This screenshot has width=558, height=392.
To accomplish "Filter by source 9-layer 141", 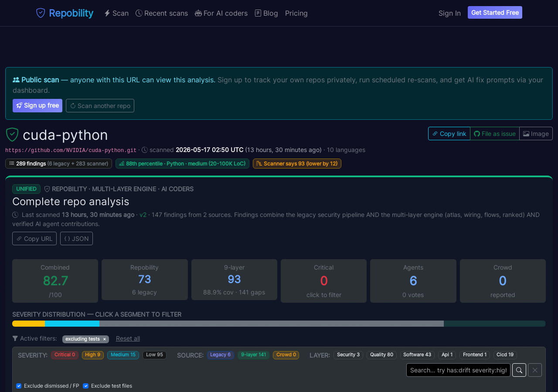I will coord(253,355).
